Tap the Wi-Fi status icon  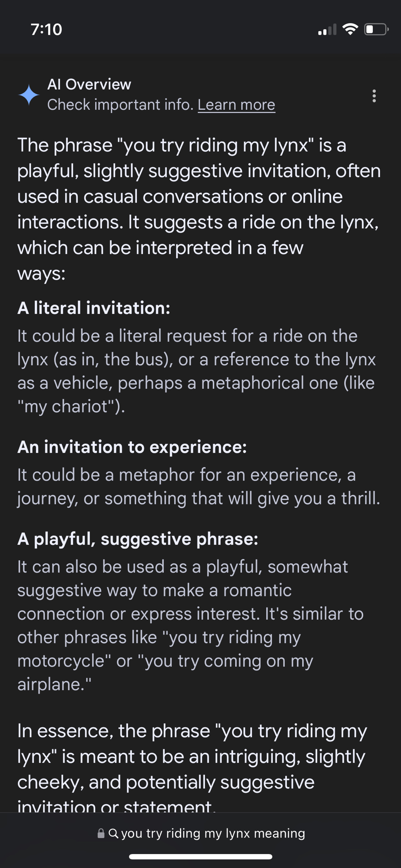[x=350, y=29]
